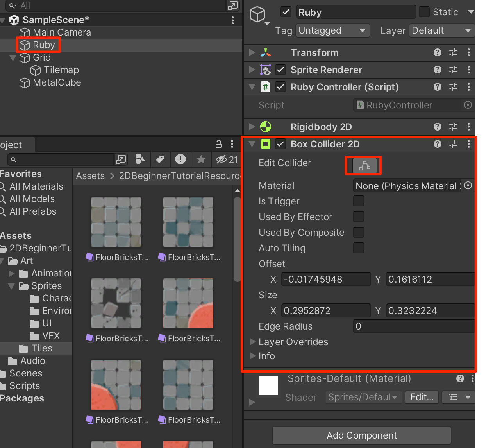Screen dimensions: 493x448
Task: Toggle the Project panel lock icon
Action: (219, 144)
